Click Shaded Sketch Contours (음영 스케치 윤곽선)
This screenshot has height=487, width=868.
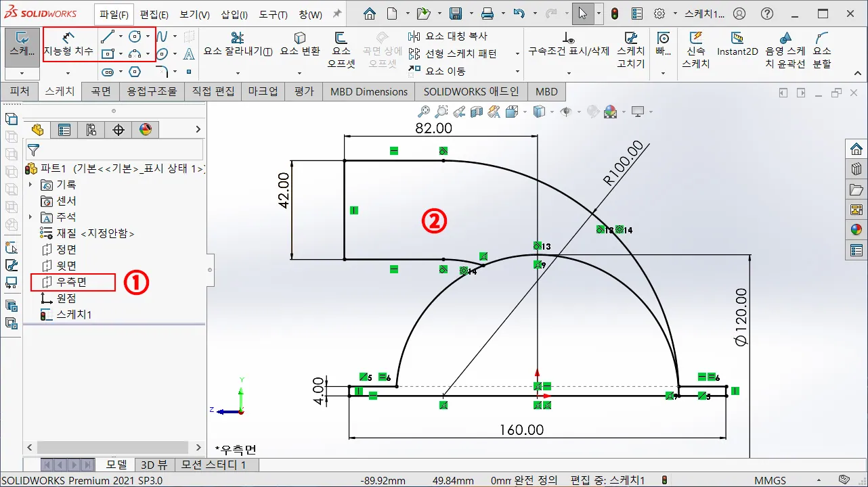click(x=785, y=50)
